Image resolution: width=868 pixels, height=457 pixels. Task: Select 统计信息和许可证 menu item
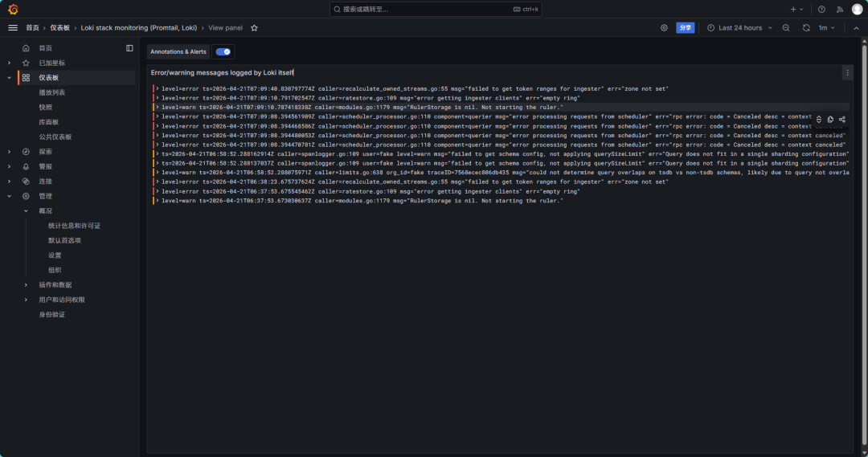coord(74,226)
